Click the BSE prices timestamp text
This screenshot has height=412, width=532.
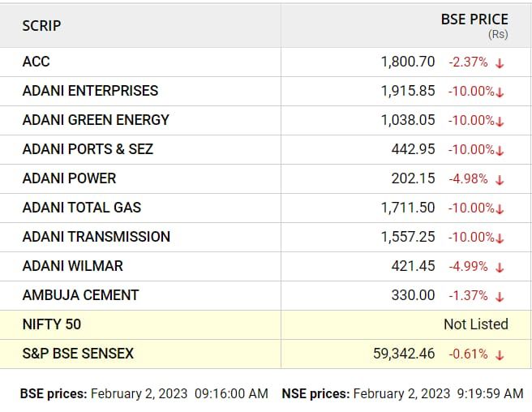click(144, 393)
